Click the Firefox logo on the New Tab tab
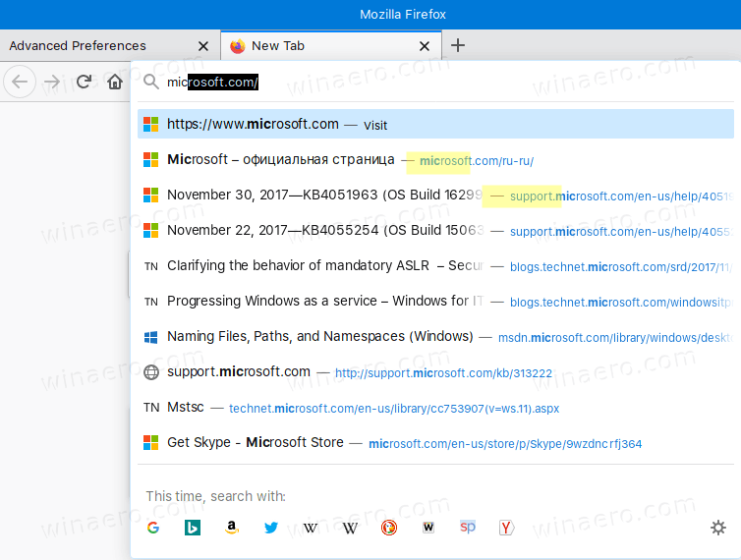Image resolution: width=741 pixels, height=560 pixels. pyautogui.click(x=238, y=46)
